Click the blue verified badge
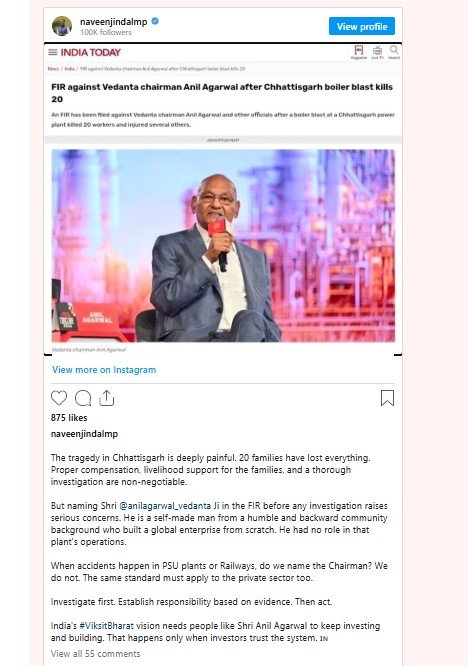The width and height of the screenshot is (468, 666). [x=155, y=21]
